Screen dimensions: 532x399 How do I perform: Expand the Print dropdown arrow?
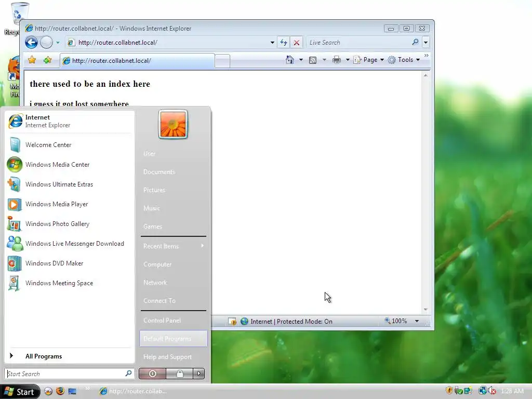pyautogui.click(x=348, y=60)
